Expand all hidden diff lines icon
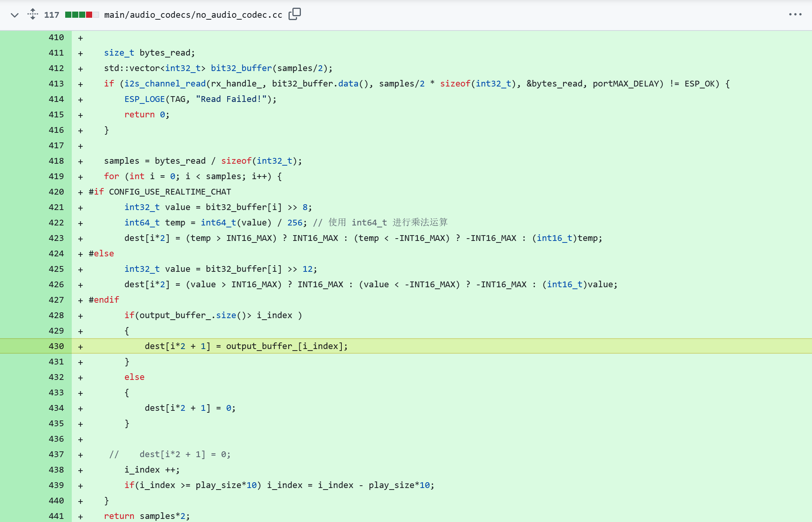 click(x=33, y=14)
